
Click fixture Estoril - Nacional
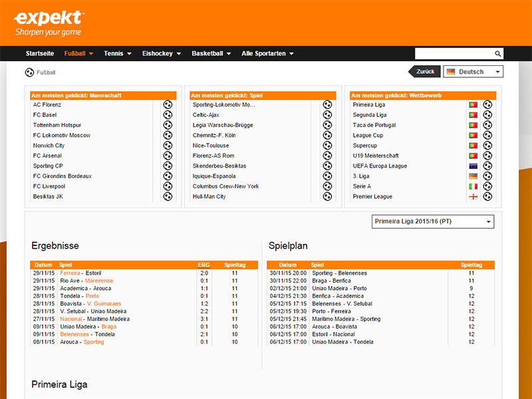click(334, 334)
